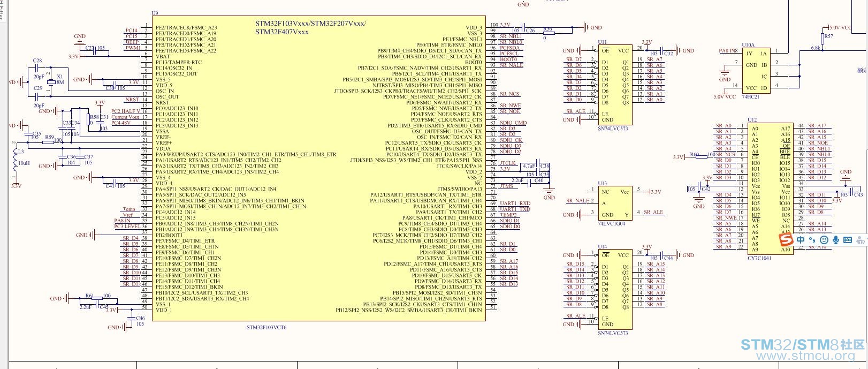
Task: Select capacitor C27 designator
Action: 89,48
